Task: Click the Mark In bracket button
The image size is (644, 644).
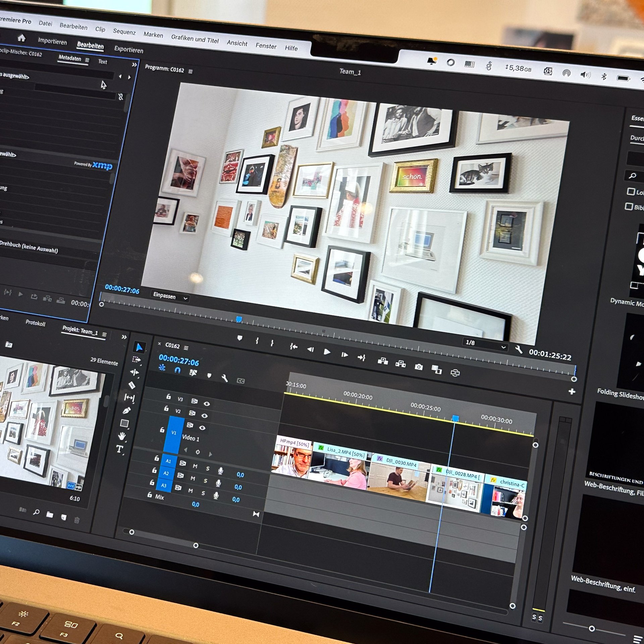Action: (257, 341)
